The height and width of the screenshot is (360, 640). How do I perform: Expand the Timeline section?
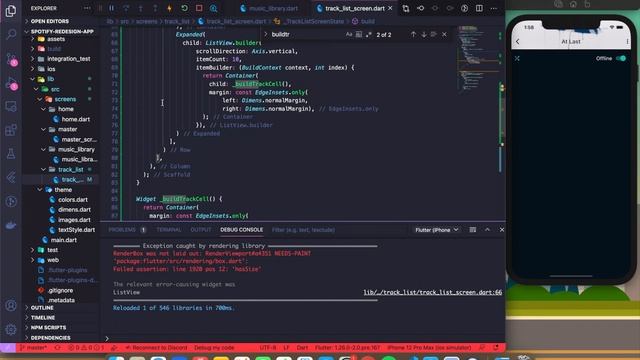(43, 318)
